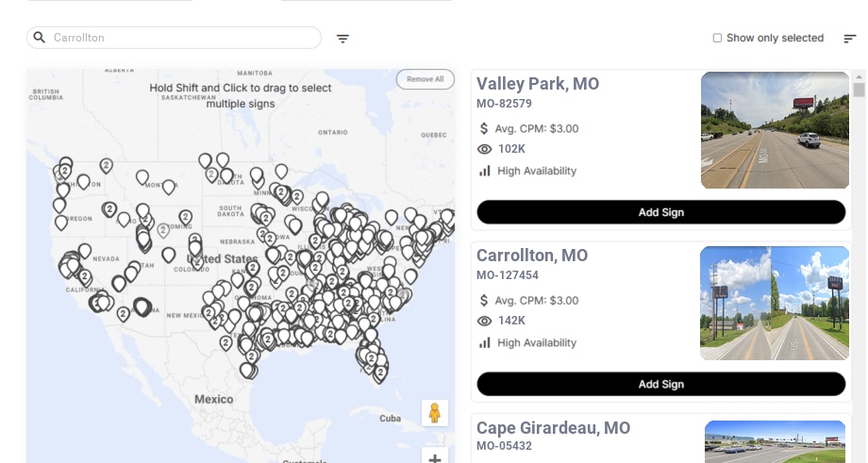This screenshot has width=868, height=463.
Task: Click the availability bars icon for Valley Park
Action: [485, 171]
